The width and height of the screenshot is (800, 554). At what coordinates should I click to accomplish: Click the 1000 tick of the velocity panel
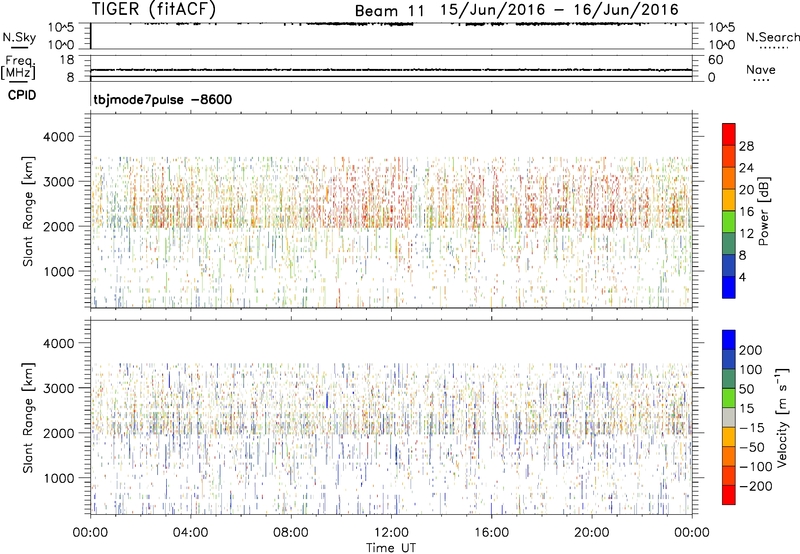point(58,478)
